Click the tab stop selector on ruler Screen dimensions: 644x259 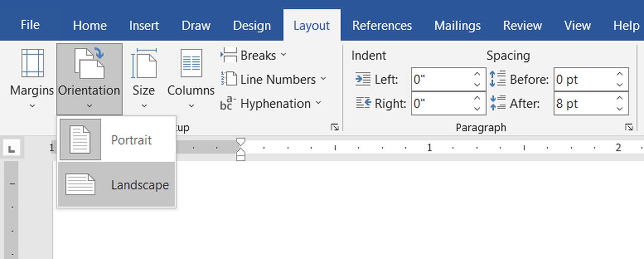(11, 148)
